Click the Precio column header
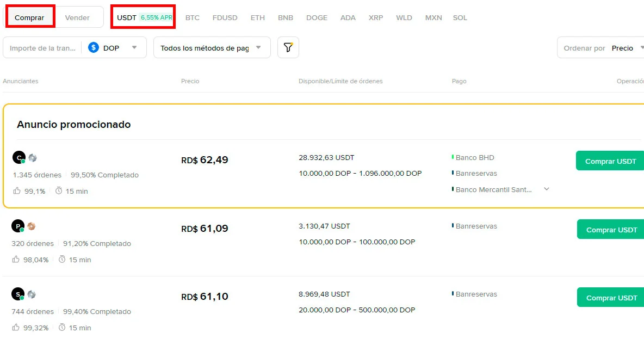The image size is (644, 357). [x=190, y=81]
